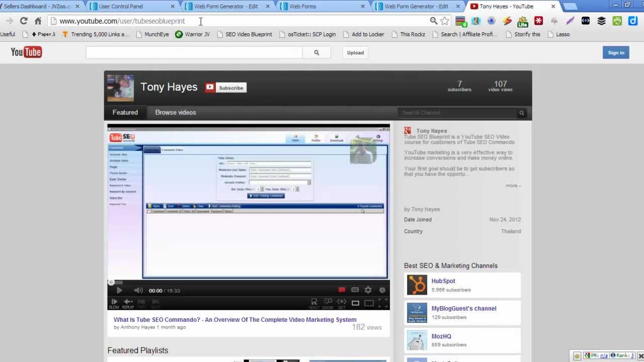Click the browser Home icon

point(38,21)
